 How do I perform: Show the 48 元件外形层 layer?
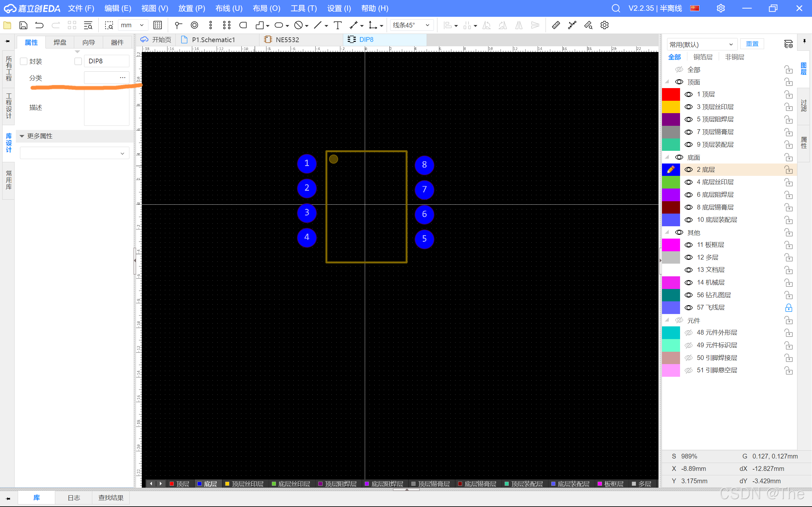(689, 333)
